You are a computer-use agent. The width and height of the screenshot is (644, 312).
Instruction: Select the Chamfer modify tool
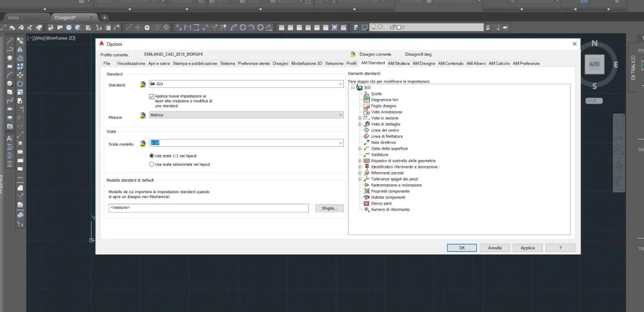(20, 187)
